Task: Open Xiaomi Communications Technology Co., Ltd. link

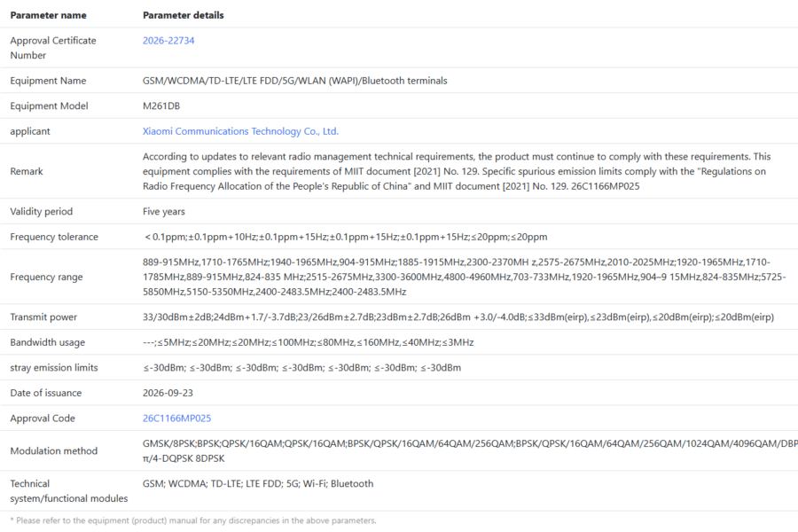Action: 240,131
